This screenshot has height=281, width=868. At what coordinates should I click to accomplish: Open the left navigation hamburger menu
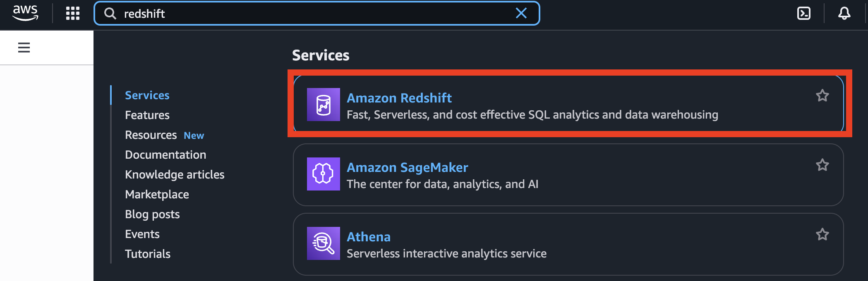click(x=24, y=47)
